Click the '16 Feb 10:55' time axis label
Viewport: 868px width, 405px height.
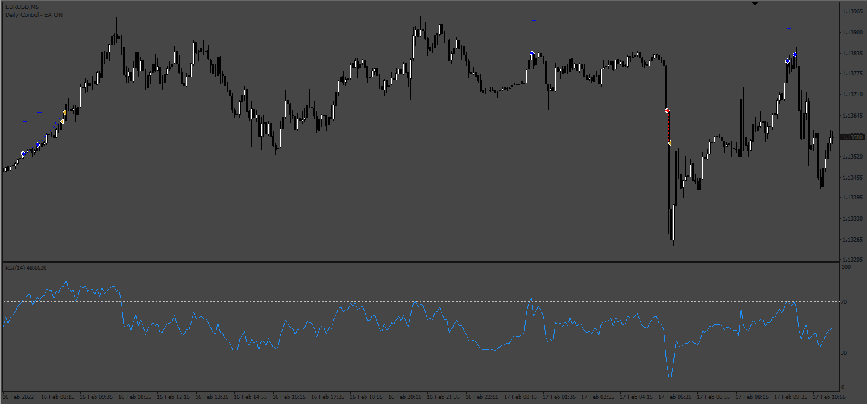coord(134,397)
